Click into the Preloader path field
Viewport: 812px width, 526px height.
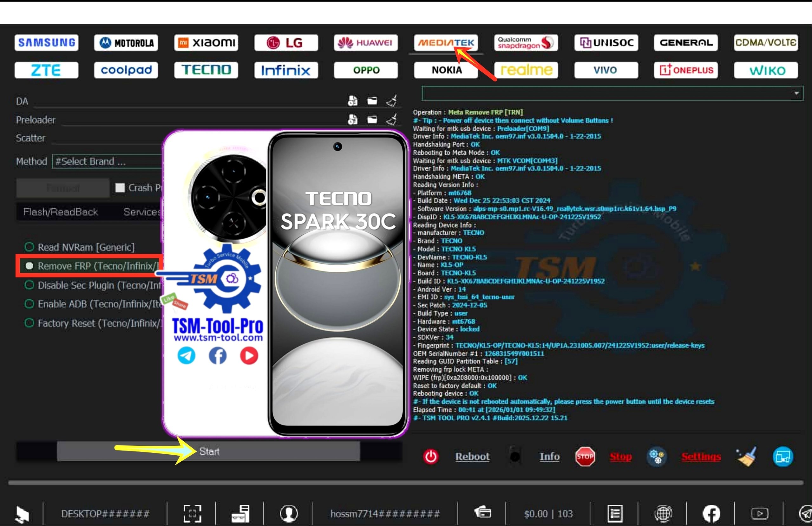coord(203,120)
